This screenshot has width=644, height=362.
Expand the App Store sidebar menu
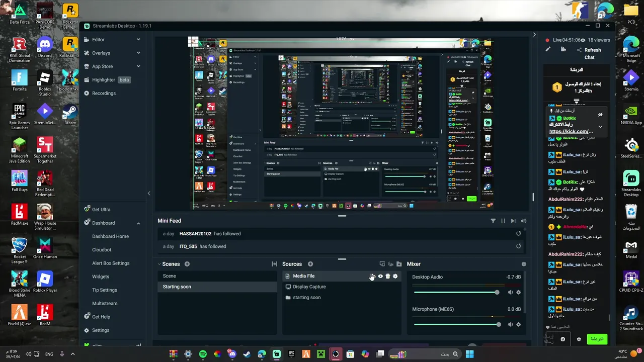(138, 66)
